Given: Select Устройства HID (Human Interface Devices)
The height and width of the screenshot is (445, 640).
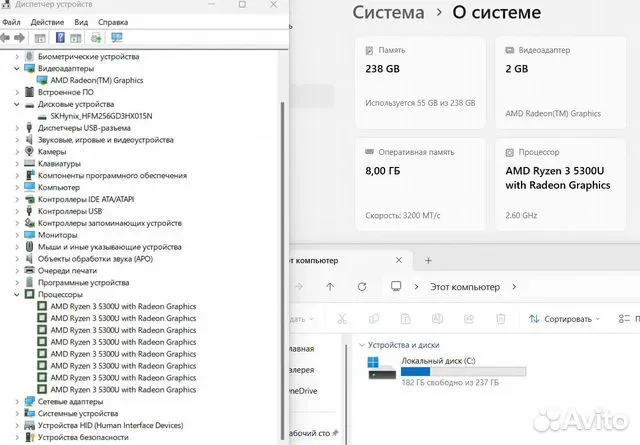Looking at the screenshot, I should point(110,425).
